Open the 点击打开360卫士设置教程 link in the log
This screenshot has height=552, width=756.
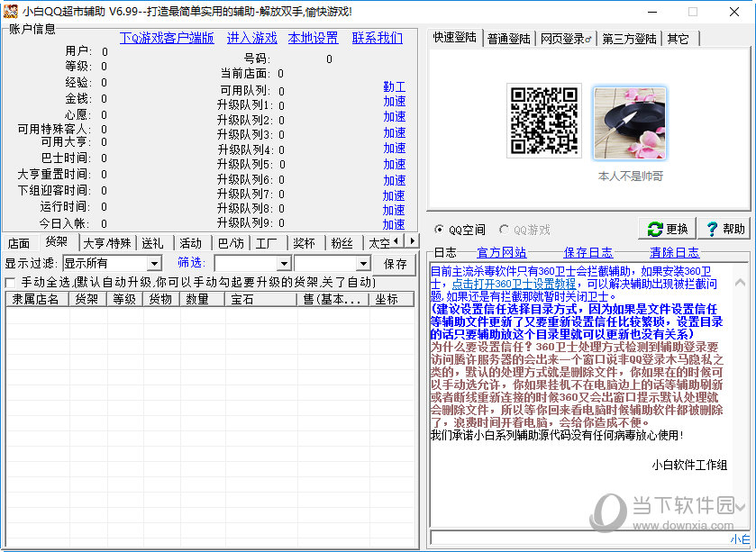(514, 284)
